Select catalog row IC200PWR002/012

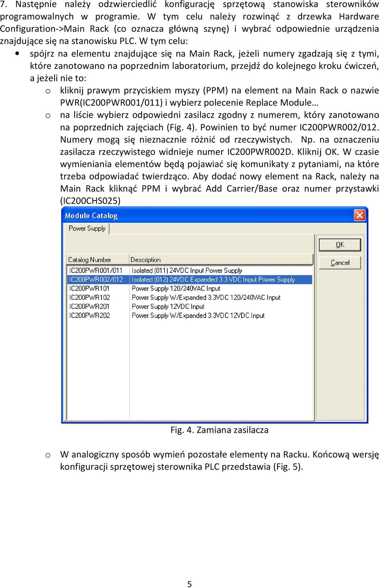(x=189, y=280)
